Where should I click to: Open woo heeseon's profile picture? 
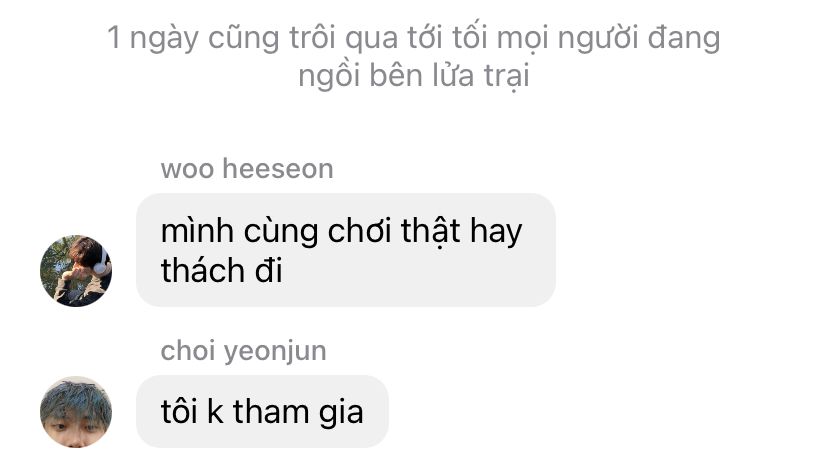click(x=76, y=270)
